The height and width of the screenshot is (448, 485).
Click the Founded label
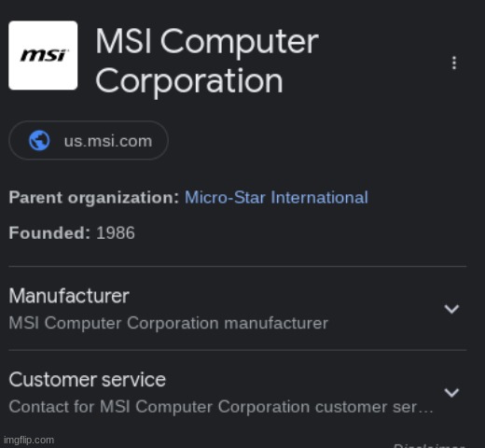49,232
